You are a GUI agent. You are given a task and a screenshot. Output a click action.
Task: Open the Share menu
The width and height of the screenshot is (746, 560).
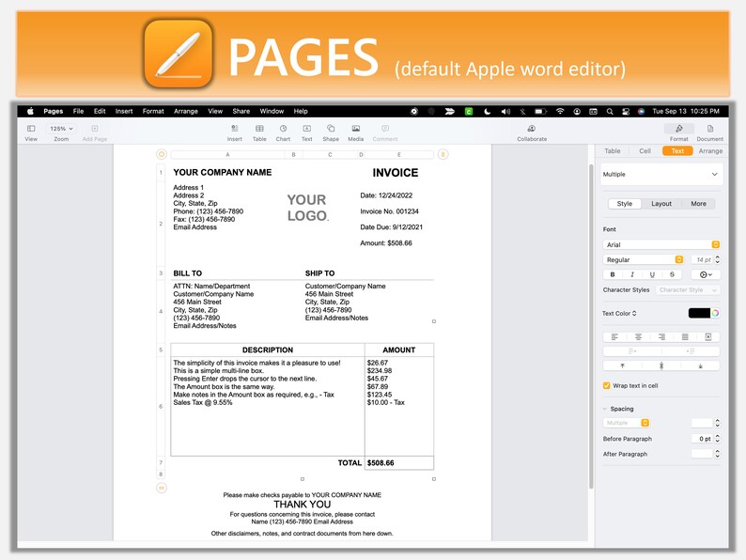coord(241,111)
